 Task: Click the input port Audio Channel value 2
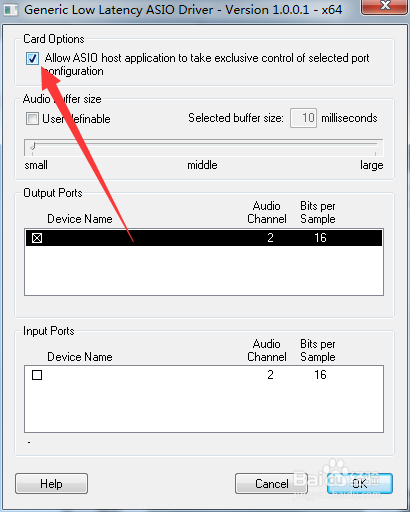(x=270, y=375)
